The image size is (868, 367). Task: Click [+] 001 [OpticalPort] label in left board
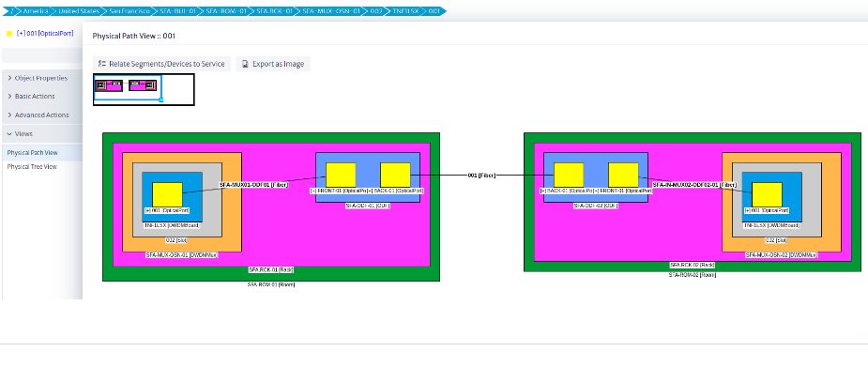pos(167,210)
